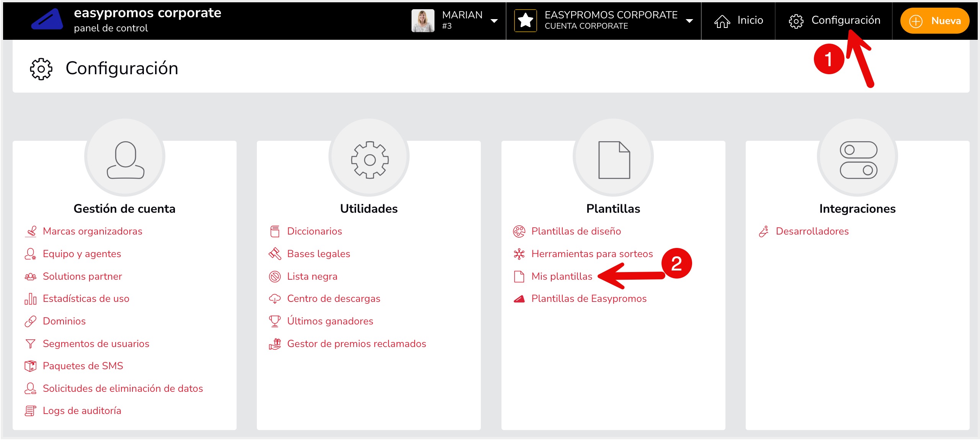This screenshot has width=980, height=440.
Task: Click the MARIAN #3 user name
Action: pos(462,20)
